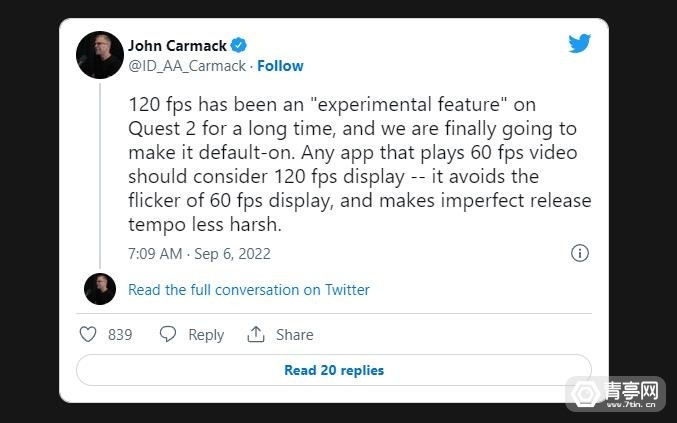Click the blue verified badge icon
The height and width of the screenshot is (423, 677).
click(x=239, y=45)
